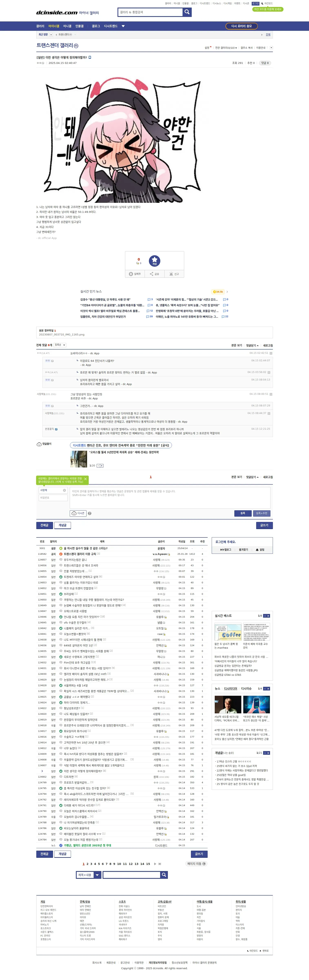Screen dimensions: 309x980
Task: Open the 페이지 이동 control
Action: 196,863
